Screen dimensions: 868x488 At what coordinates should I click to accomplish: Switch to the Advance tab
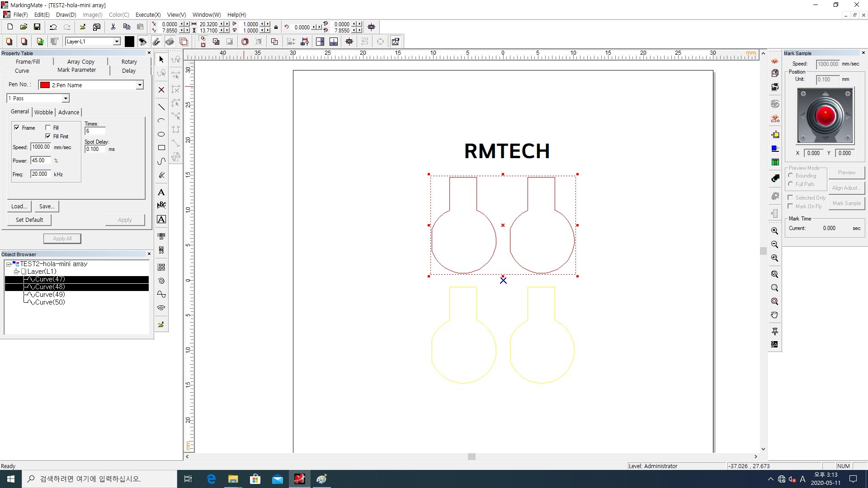[69, 112]
